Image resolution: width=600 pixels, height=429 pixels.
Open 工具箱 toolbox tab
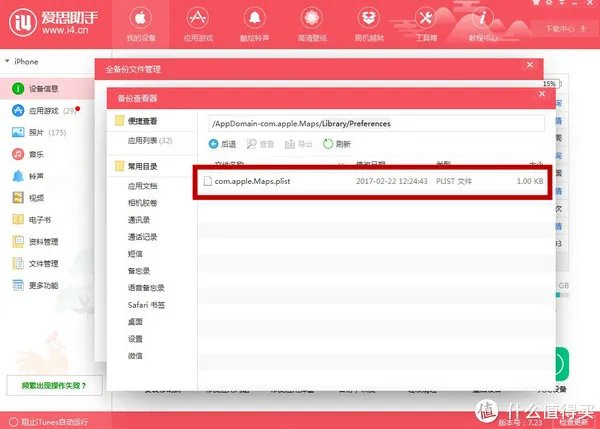click(426, 24)
